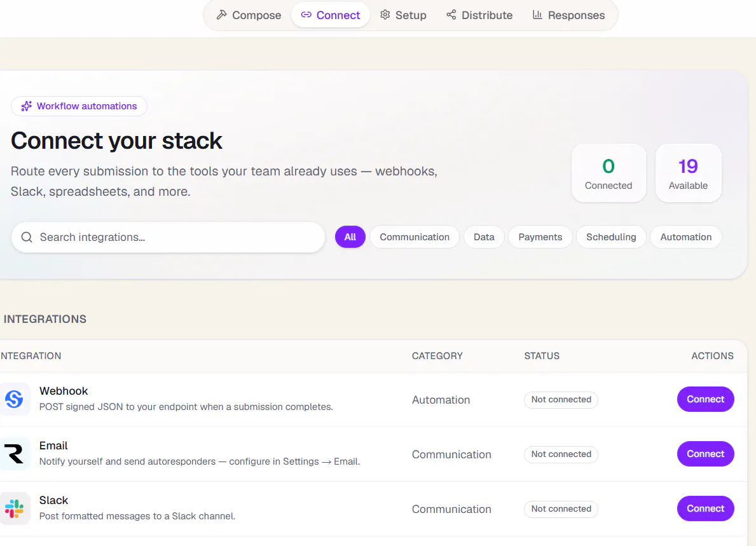The width and height of the screenshot is (756, 546).
Task: Click the Responses bar chart icon
Action: pyautogui.click(x=537, y=15)
